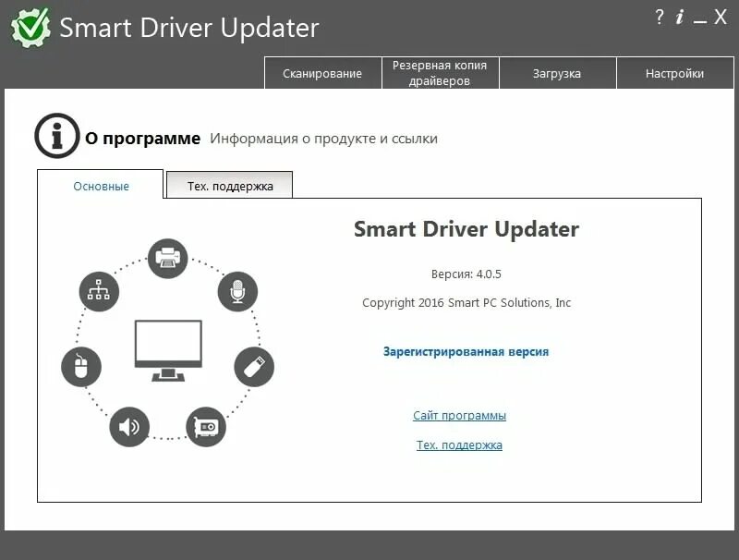Click the monitor icon in the center
Viewport: 739px width, 560px height.
(168, 351)
